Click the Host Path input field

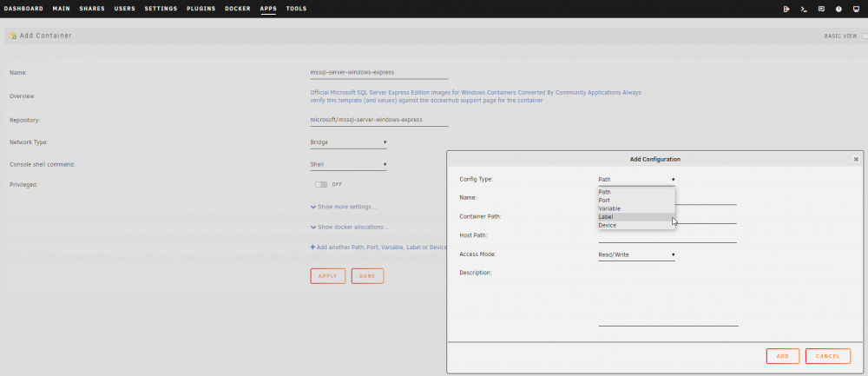point(667,236)
